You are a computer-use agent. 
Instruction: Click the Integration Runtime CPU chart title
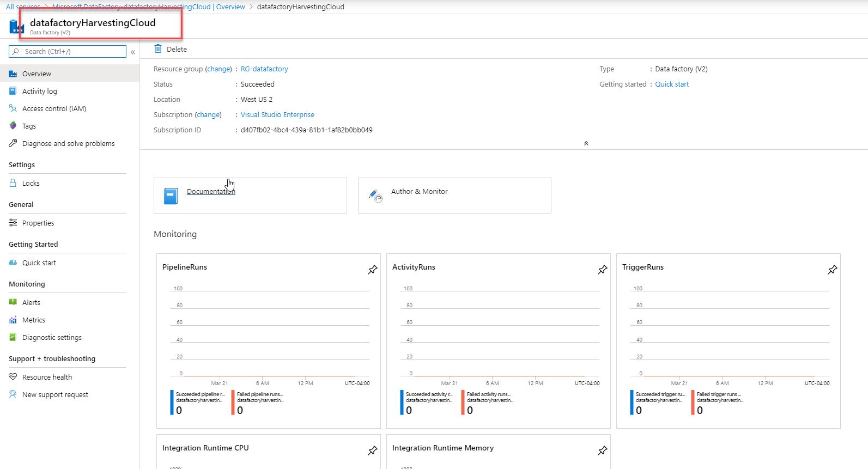[205, 448]
